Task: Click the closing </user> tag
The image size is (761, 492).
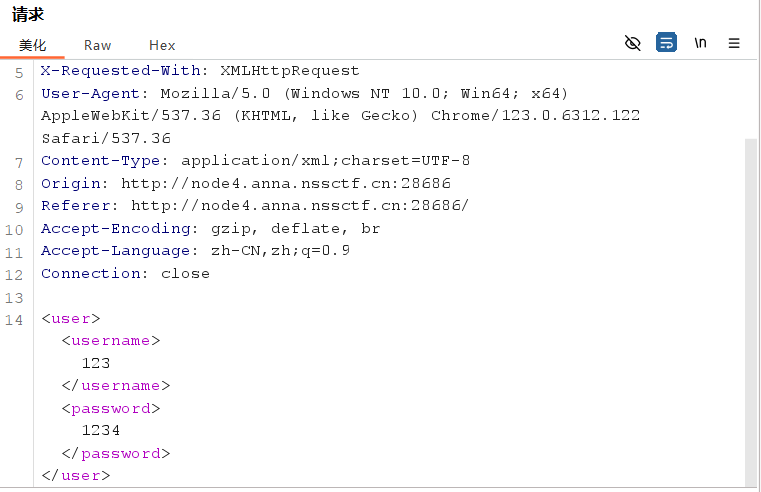Action: (76, 475)
